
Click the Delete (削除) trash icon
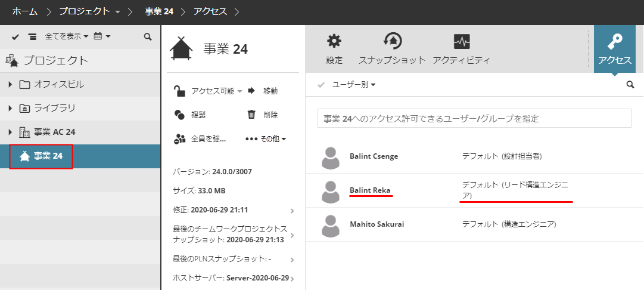click(251, 115)
